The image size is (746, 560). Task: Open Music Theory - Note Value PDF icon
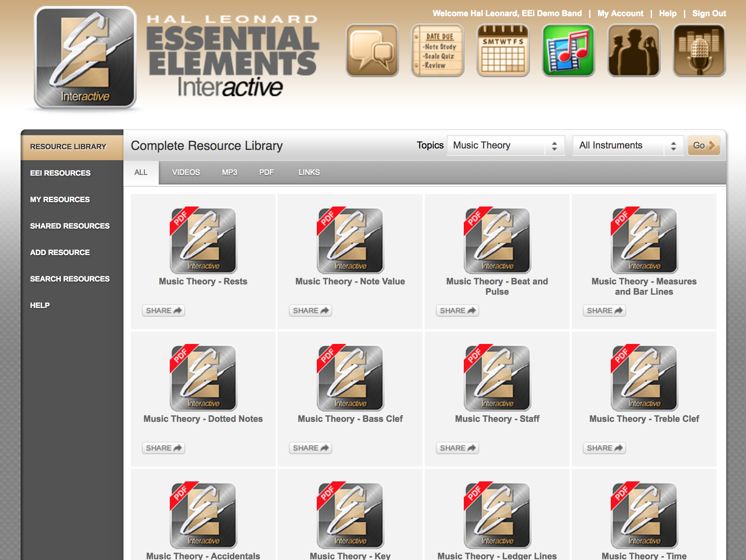tap(350, 240)
